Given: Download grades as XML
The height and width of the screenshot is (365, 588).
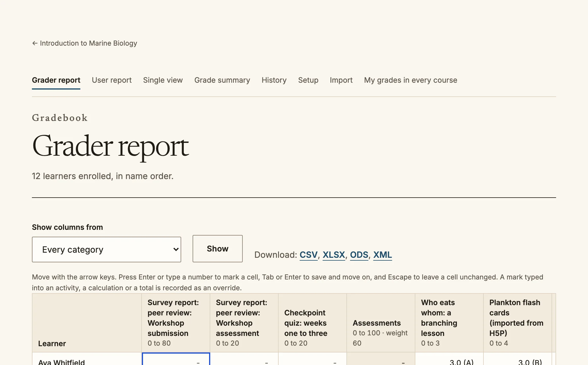Looking at the screenshot, I should pos(383,255).
